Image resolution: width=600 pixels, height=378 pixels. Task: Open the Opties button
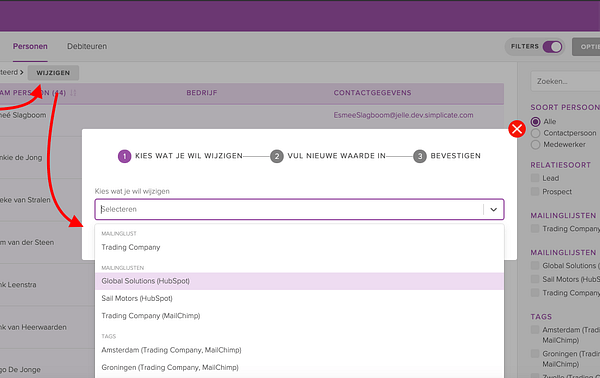coord(586,47)
